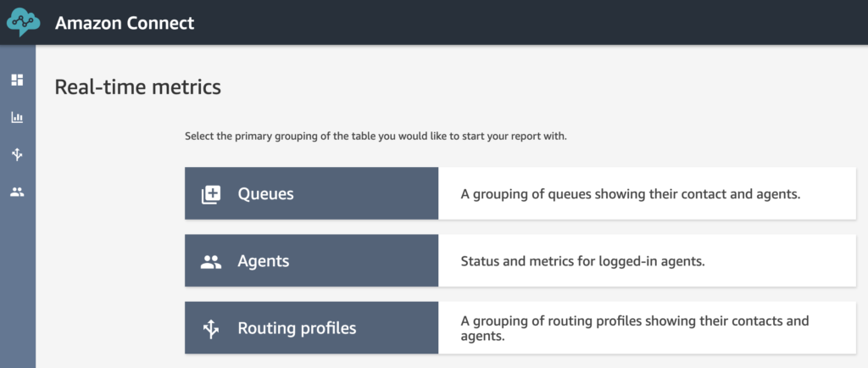
Task: Choose the Queues grouping label
Action: tap(265, 193)
